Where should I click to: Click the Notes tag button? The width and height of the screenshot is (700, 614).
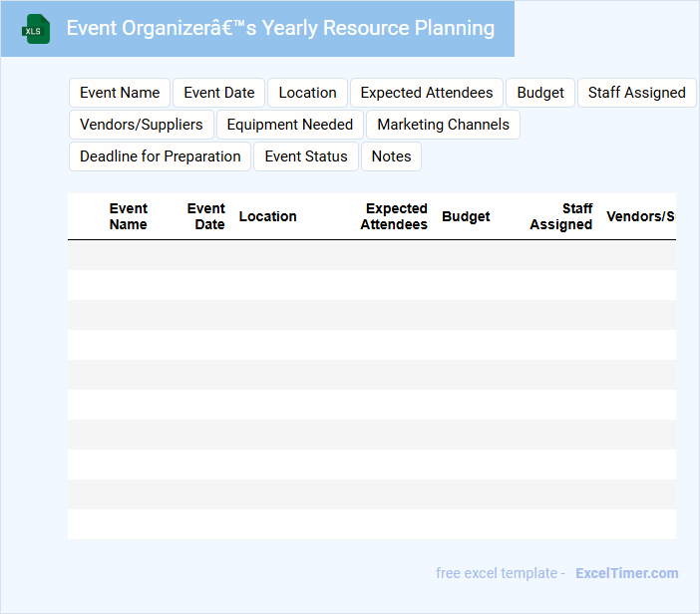[391, 156]
